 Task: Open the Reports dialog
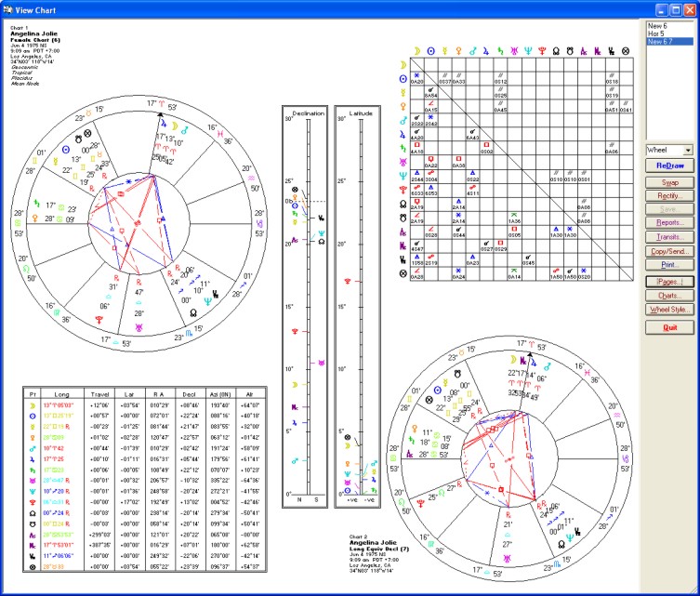[669, 223]
